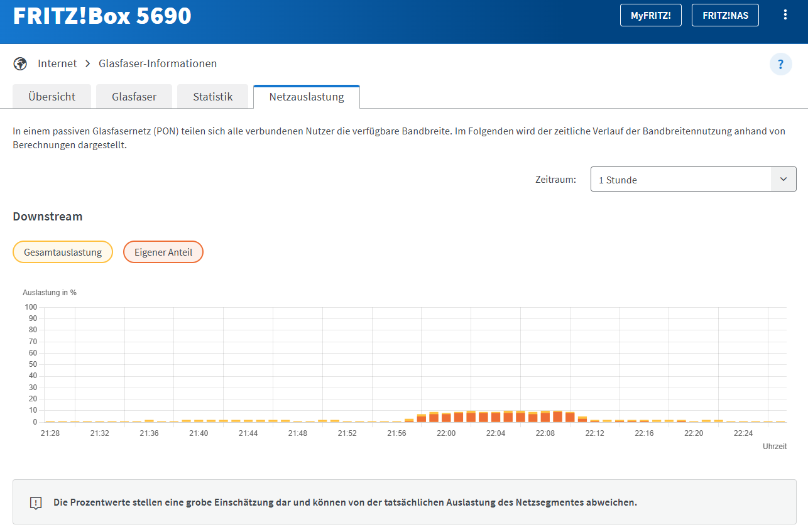Switch to the Glasfaser tab
The image size is (808, 532).
[x=134, y=97]
